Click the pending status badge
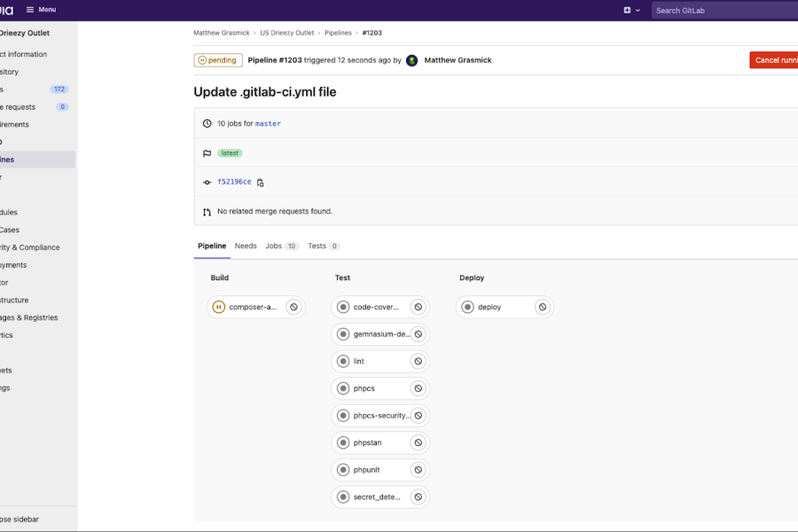The height and width of the screenshot is (532, 798). point(218,60)
